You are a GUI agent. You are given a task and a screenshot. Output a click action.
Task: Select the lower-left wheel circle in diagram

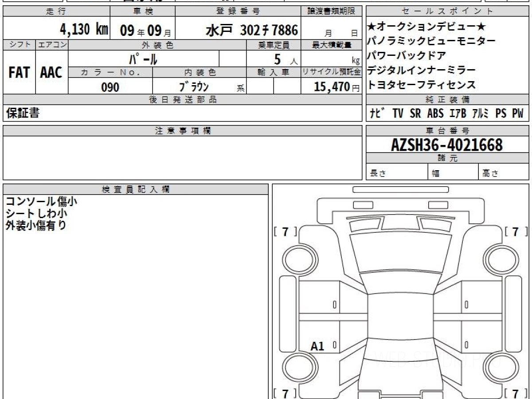pyautogui.click(x=297, y=367)
